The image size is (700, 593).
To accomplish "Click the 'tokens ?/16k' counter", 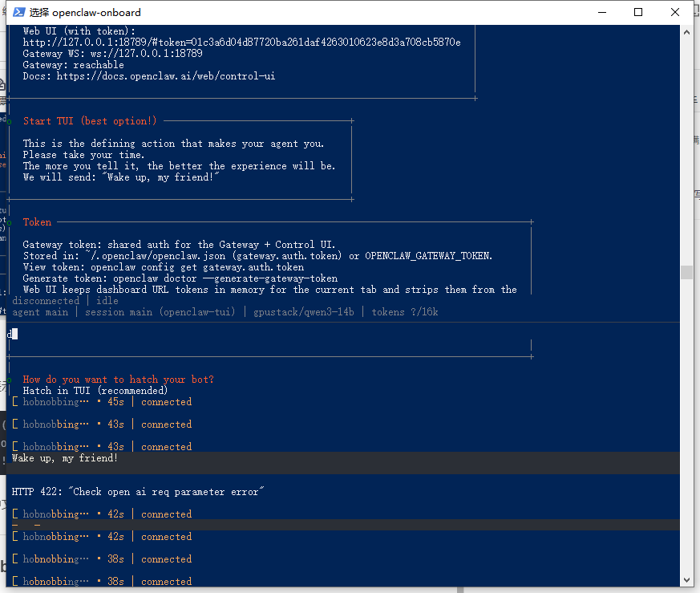I will coord(405,312).
